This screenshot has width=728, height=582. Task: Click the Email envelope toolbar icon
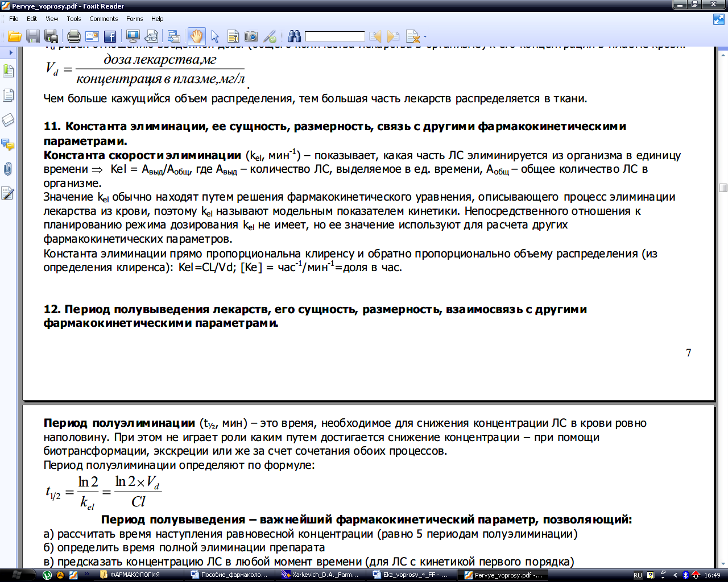(92, 36)
